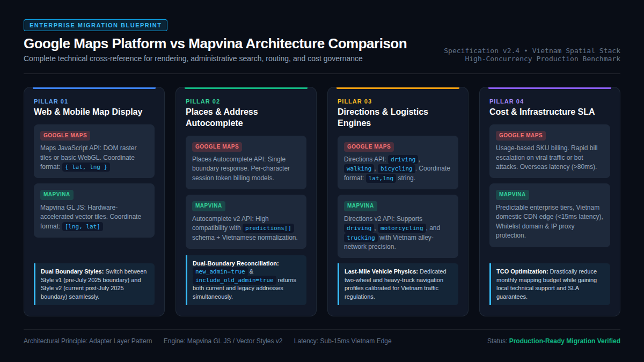Click the 'motorcycling' code chip

coord(402,228)
